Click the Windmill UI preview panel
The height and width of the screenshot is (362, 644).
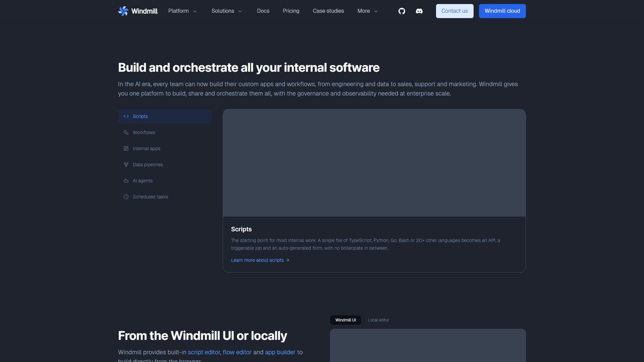428,346
